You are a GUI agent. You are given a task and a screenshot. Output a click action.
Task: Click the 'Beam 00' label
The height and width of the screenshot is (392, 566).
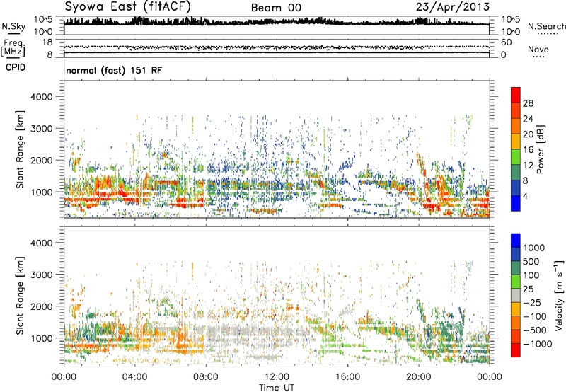coord(276,8)
